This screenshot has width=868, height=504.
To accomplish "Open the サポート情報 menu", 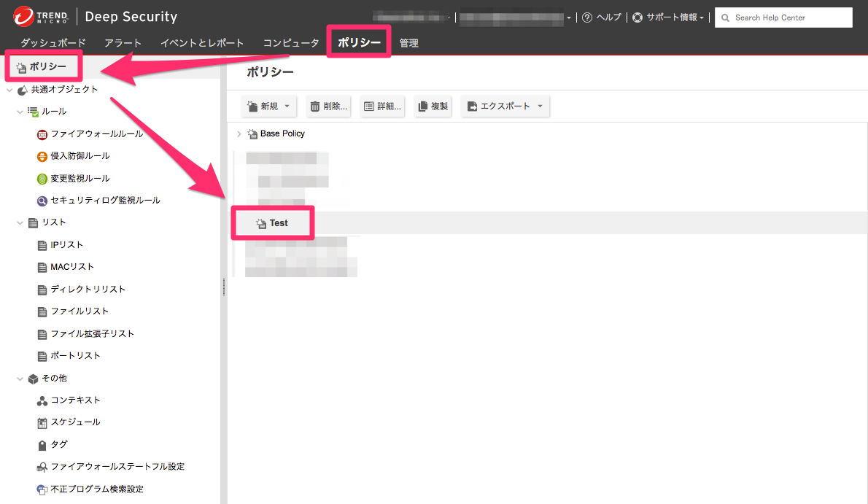I will click(x=667, y=18).
